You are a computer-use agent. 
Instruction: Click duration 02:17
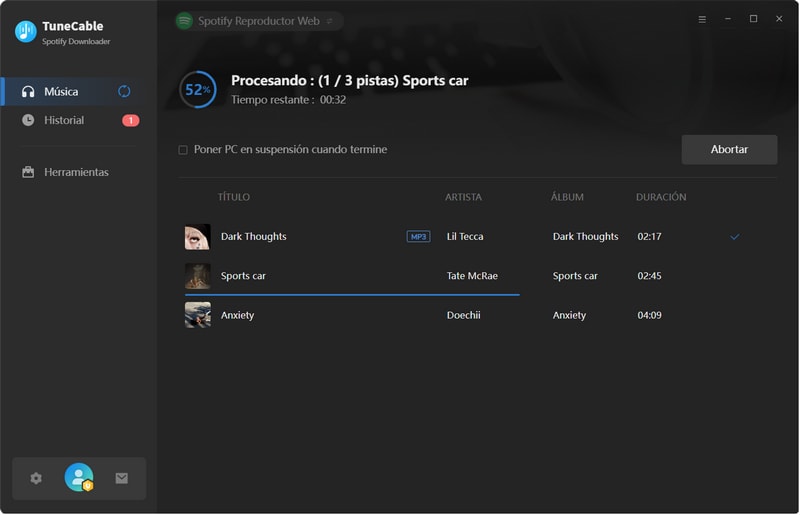click(x=649, y=236)
